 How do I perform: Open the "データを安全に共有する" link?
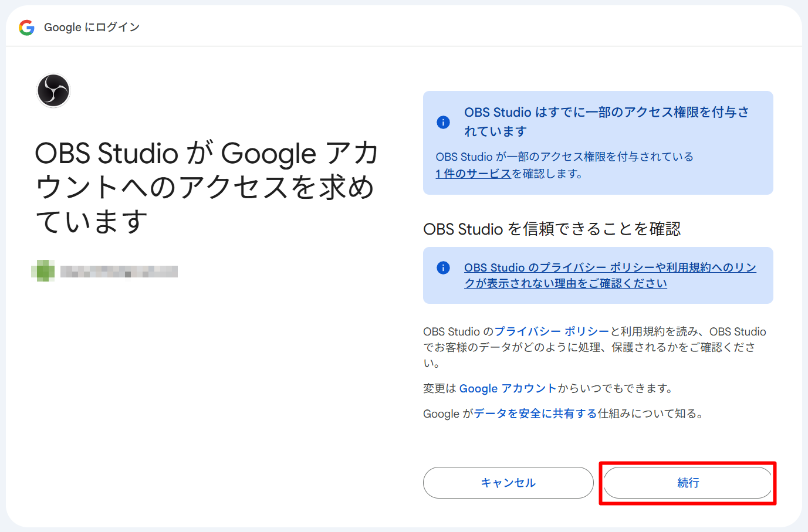coord(535,414)
